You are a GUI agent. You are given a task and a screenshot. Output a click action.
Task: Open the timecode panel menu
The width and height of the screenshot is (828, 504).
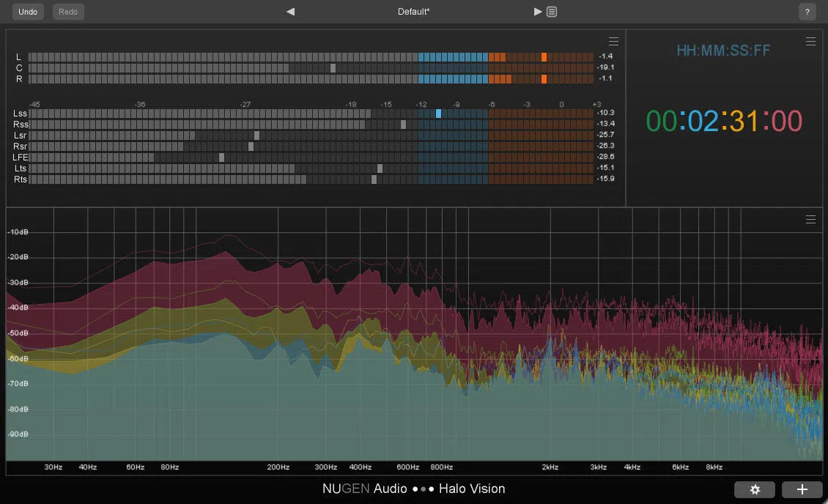pos(810,41)
